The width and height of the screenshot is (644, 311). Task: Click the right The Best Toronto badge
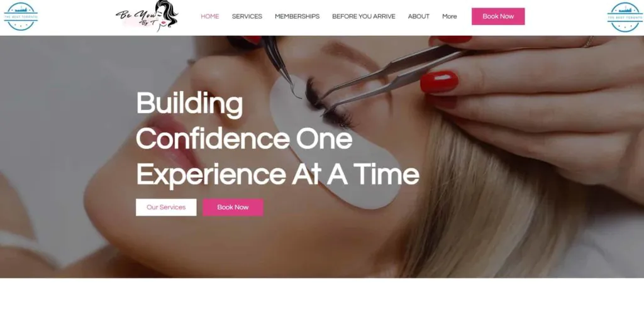pos(625,17)
